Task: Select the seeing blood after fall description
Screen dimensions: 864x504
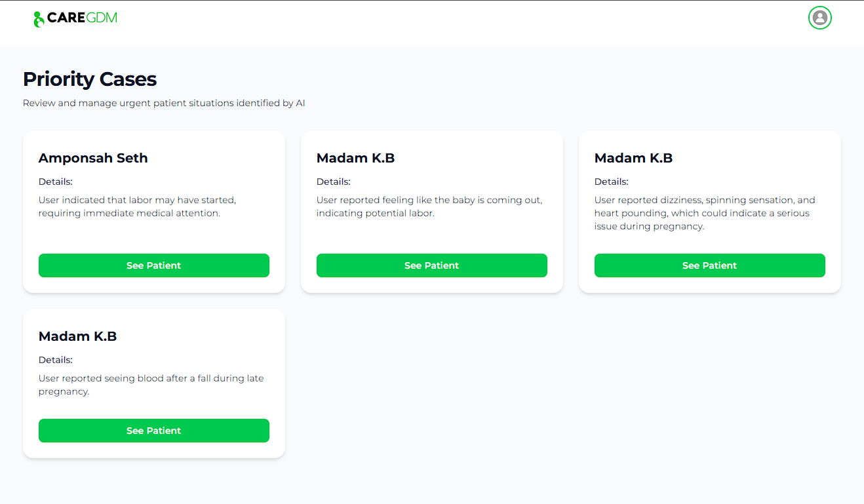Action: pyautogui.click(x=151, y=385)
